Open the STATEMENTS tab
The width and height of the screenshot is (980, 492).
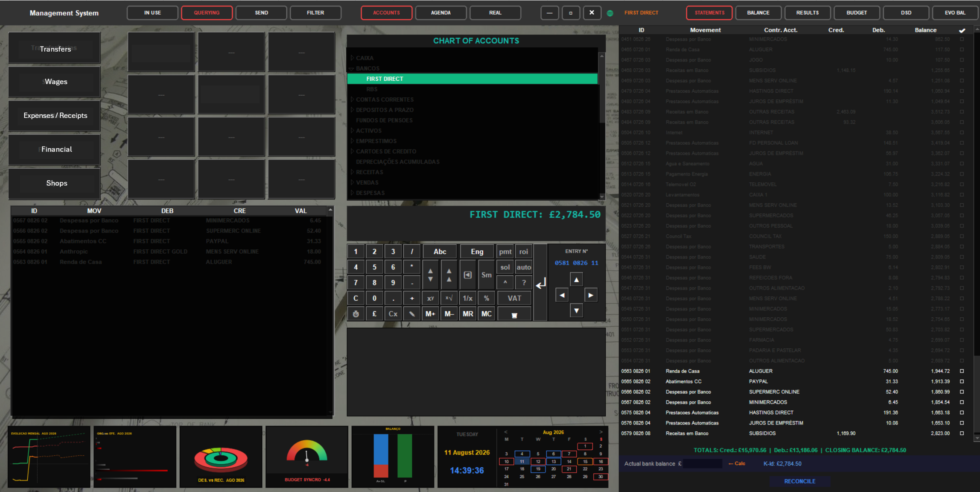tap(709, 13)
